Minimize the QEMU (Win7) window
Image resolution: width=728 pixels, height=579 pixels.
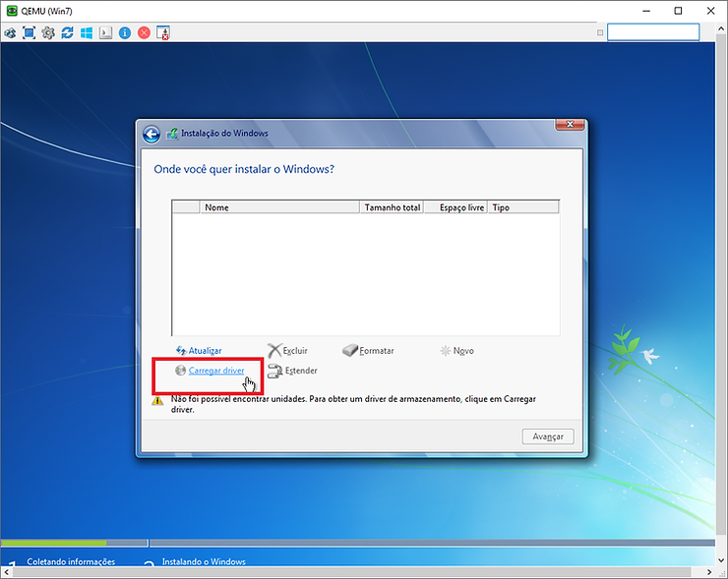click(x=645, y=11)
